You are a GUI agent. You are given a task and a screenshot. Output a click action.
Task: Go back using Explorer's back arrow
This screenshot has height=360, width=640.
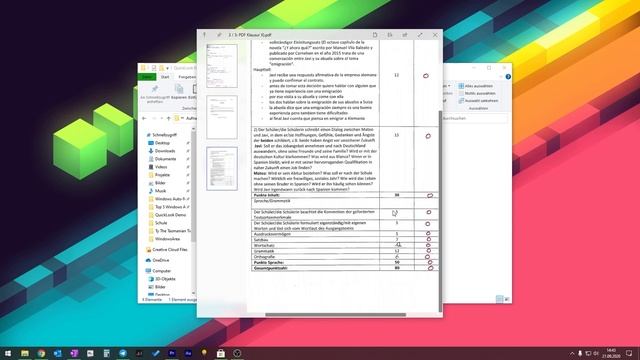pos(144,118)
